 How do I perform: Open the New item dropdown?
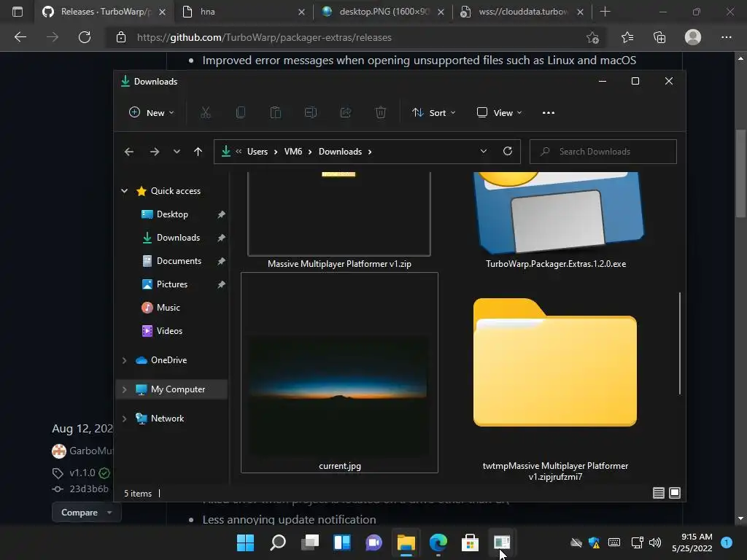[x=152, y=113]
